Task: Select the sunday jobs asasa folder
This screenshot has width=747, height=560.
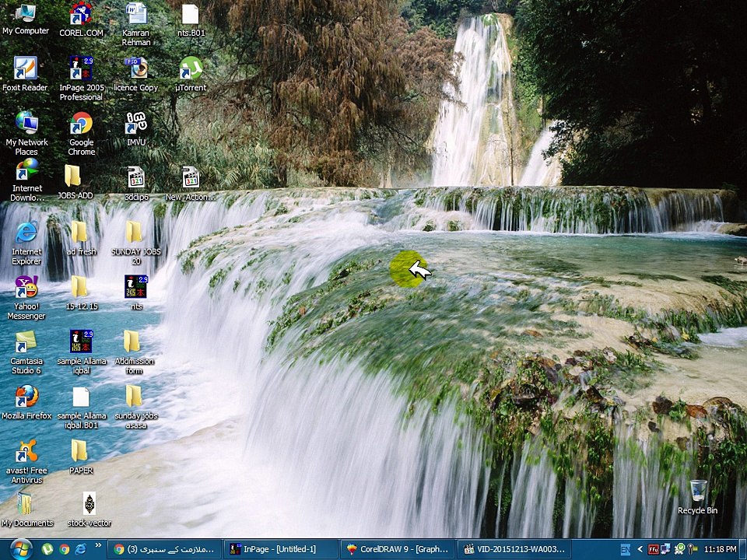Action: pos(135,408)
